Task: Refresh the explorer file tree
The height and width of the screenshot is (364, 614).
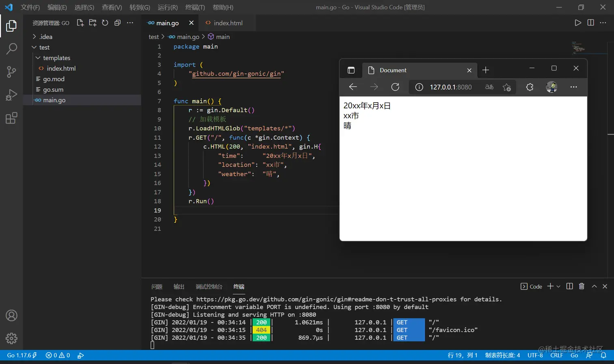Action: click(x=105, y=23)
